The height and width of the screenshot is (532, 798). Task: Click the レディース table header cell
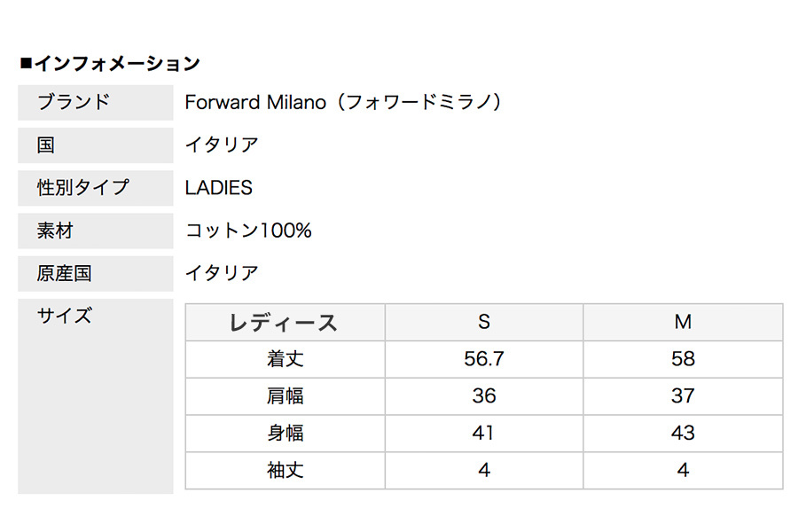pyautogui.click(x=285, y=322)
